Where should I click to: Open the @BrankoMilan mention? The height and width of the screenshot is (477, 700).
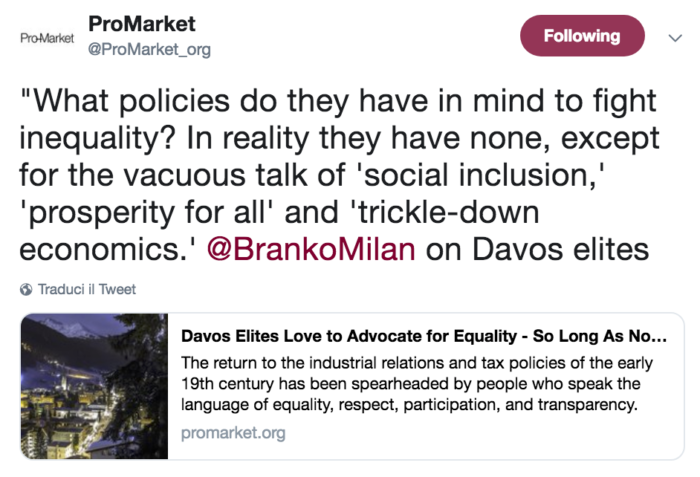coord(309,248)
